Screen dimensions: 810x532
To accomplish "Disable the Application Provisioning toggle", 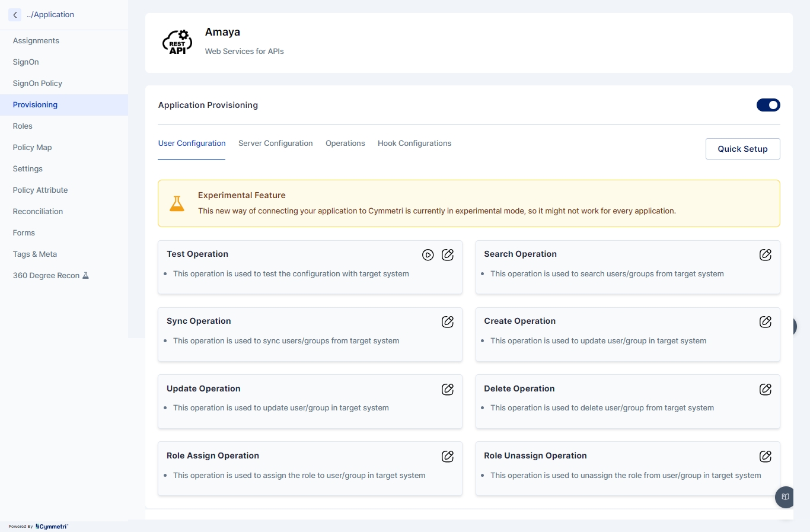I will click(x=768, y=105).
